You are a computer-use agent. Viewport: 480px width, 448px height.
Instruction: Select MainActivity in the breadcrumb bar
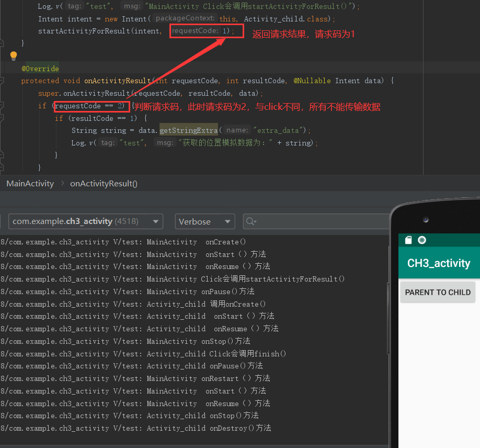[x=29, y=183]
